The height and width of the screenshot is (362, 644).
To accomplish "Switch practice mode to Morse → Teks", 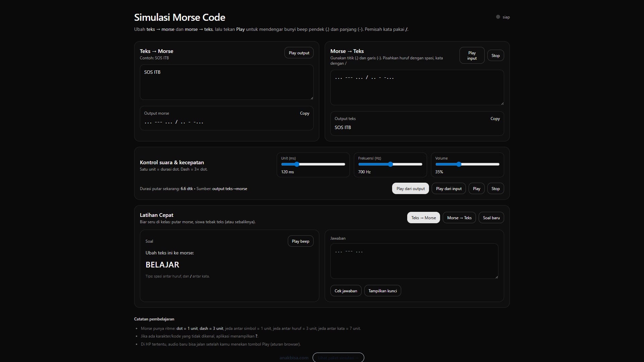I will click(459, 218).
